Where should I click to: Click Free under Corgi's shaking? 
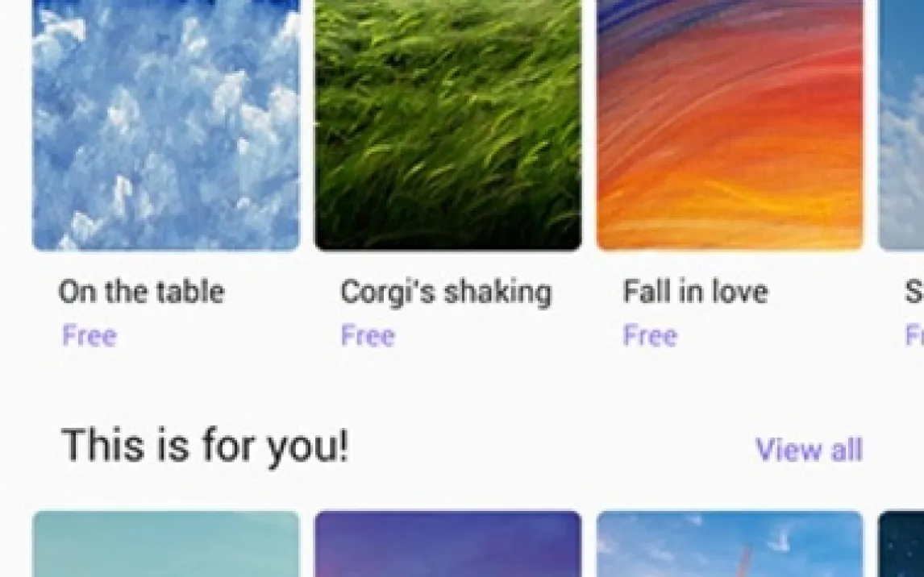[x=368, y=335]
